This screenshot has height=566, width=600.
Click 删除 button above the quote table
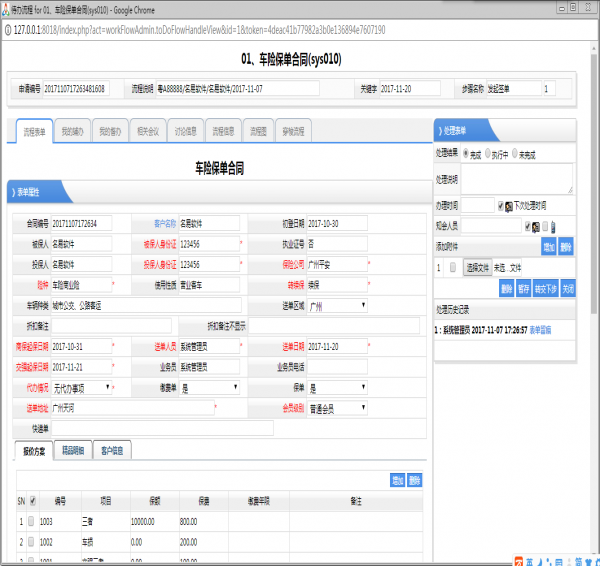[x=414, y=480]
